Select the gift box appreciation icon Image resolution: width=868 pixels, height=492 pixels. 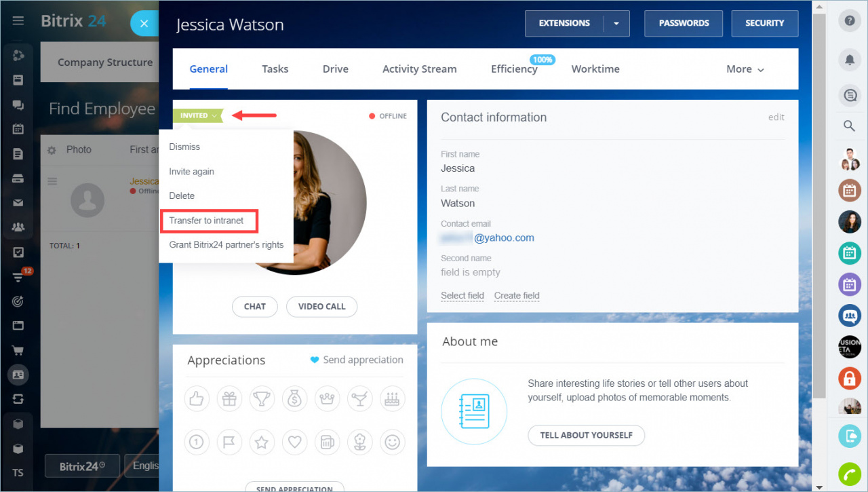pos(229,399)
